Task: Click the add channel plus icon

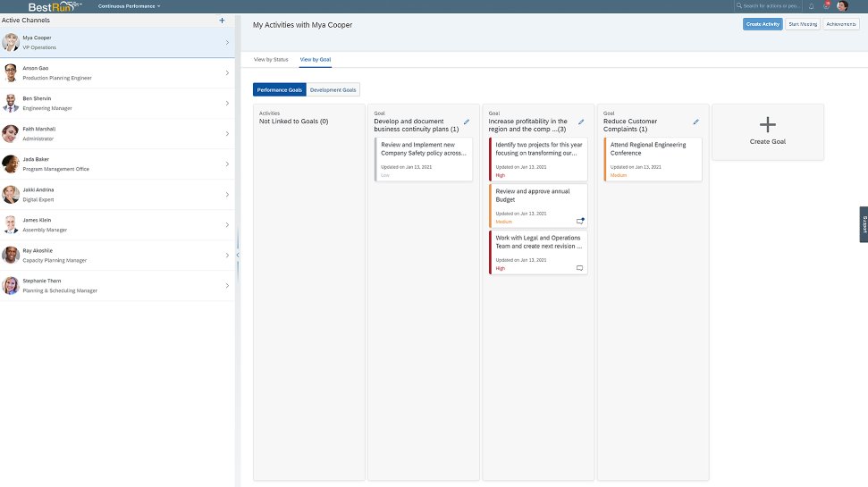Action: 222,20
